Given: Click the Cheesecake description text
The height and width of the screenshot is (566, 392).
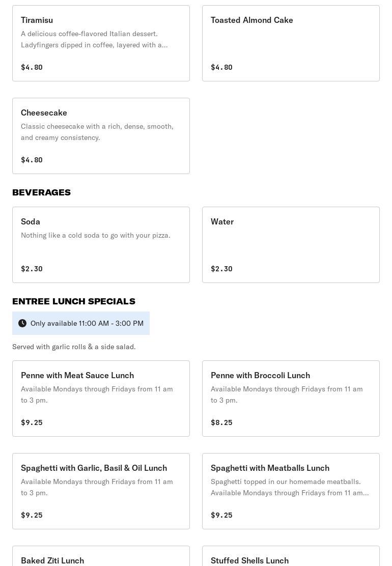Looking at the screenshot, I should 97,132.
